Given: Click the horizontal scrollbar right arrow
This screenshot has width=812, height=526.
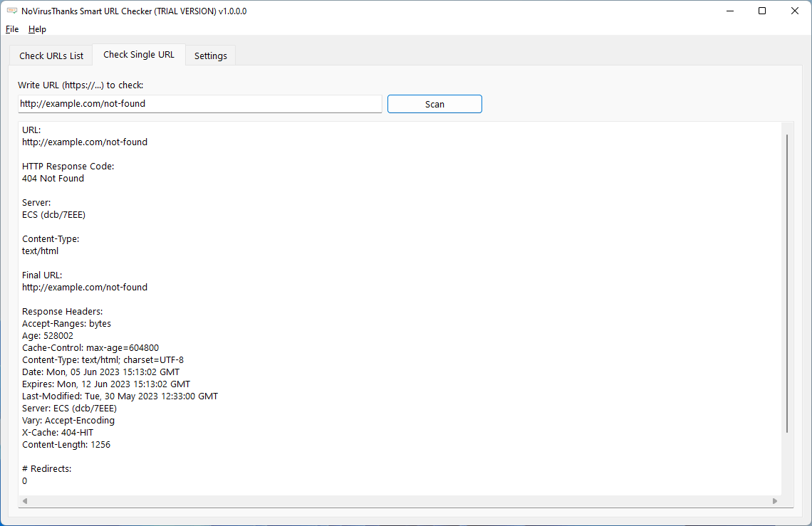Looking at the screenshot, I should coord(775,501).
